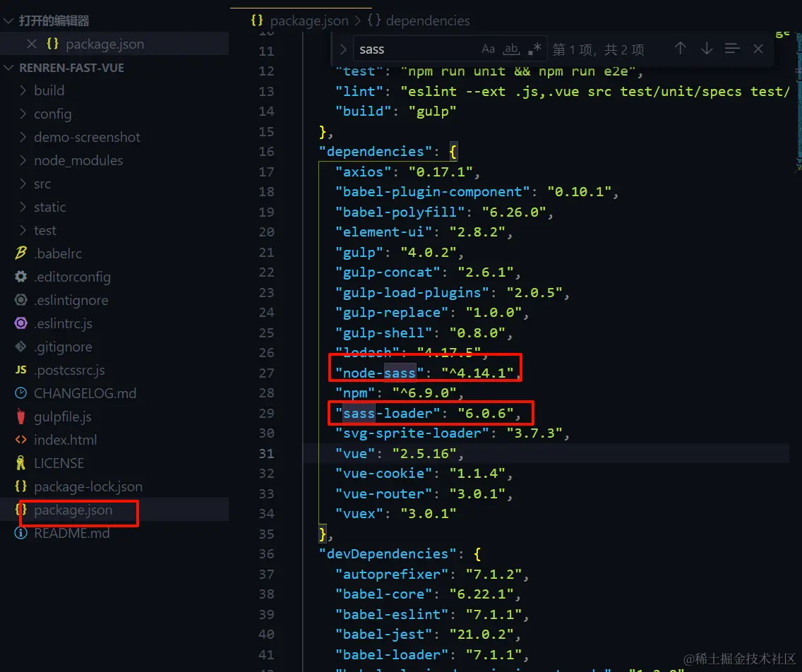This screenshot has height=672, width=802.
Task: Close package.json in open editors
Action: pos(32,44)
